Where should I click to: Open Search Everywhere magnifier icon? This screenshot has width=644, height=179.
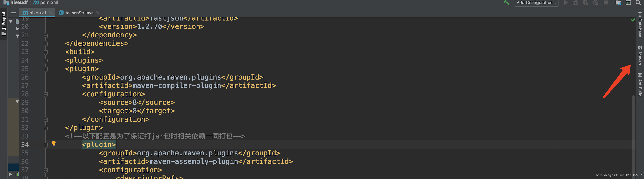click(638, 3)
